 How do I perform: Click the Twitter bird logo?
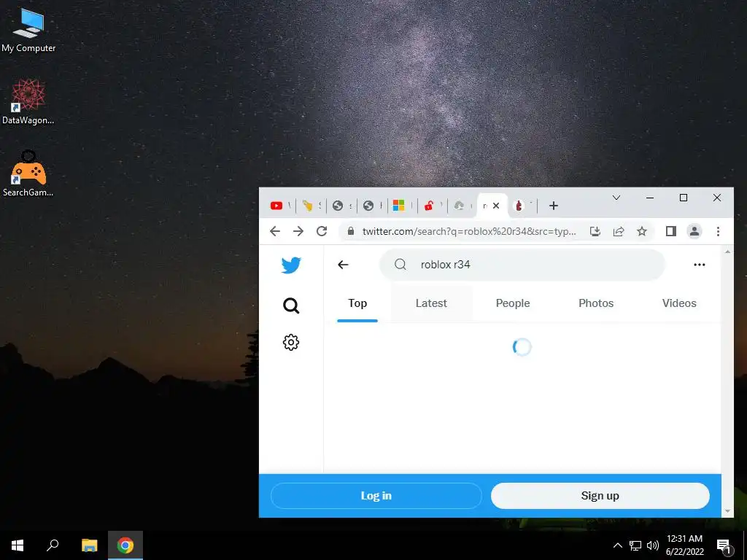291,265
